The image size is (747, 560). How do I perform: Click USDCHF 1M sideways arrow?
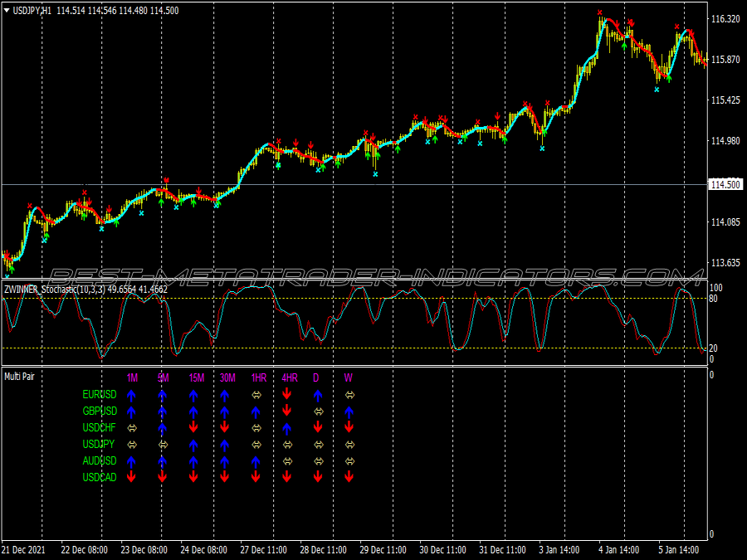132,428
